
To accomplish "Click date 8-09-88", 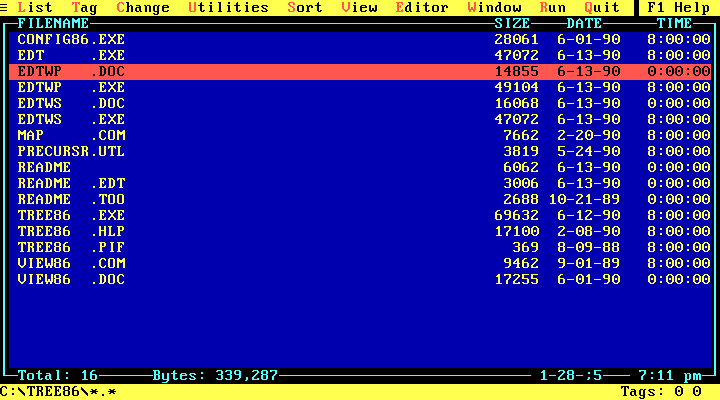I will click(x=589, y=248).
